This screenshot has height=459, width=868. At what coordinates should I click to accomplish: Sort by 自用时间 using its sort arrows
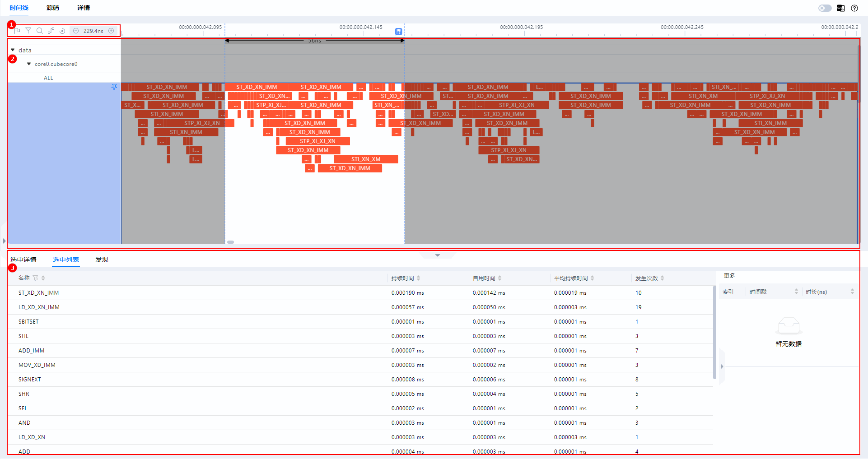coord(499,278)
